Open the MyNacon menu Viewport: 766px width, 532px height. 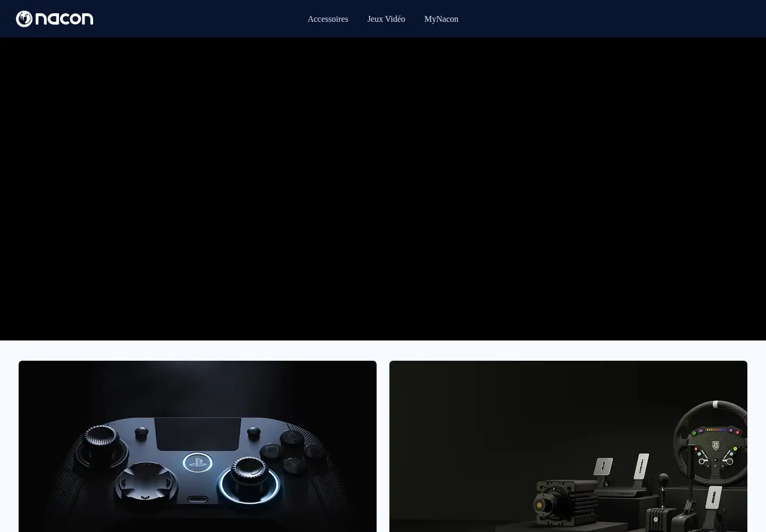click(441, 19)
